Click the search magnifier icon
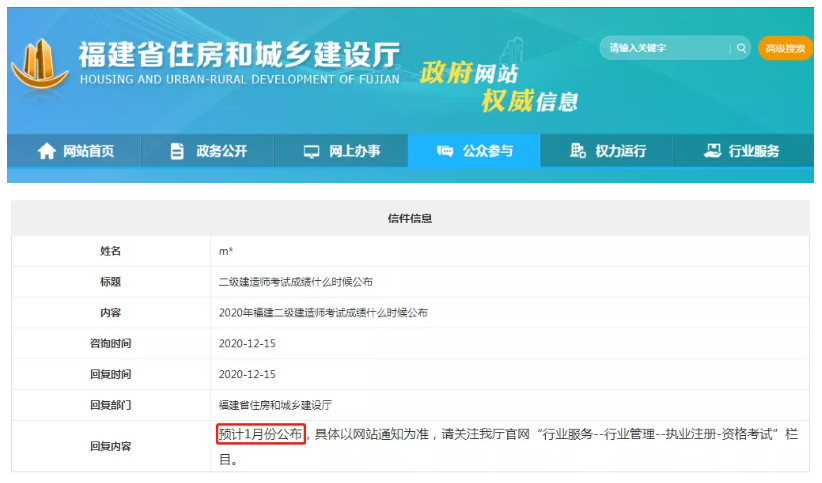The height and width of the screenshot is (483, 822). (x=741, y=48)
